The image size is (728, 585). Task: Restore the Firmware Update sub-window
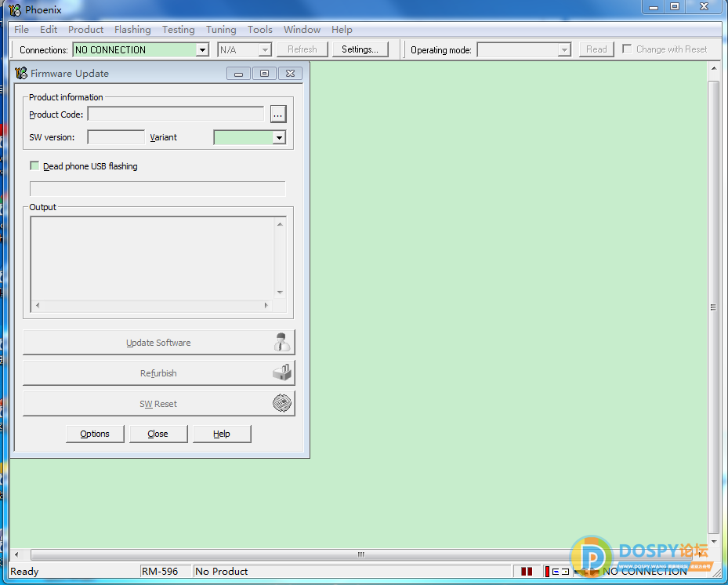coord(264,74)
